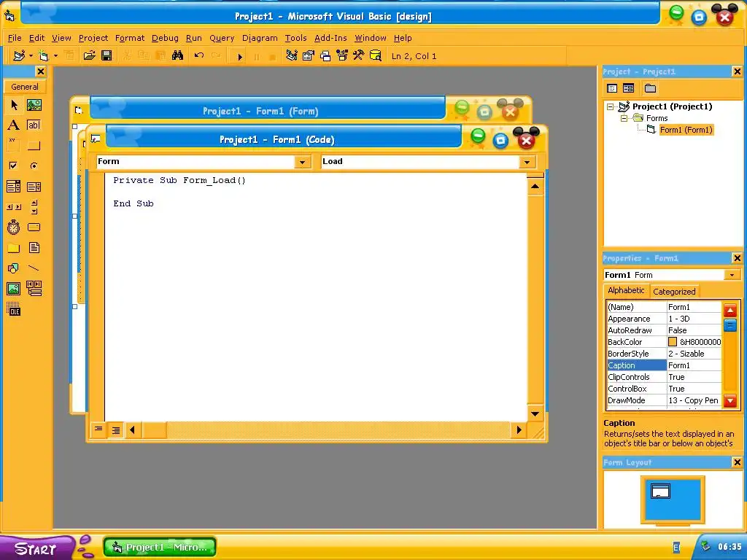Open Project Explorer from the toolbar
747x560 pixels.
point(292,55)
